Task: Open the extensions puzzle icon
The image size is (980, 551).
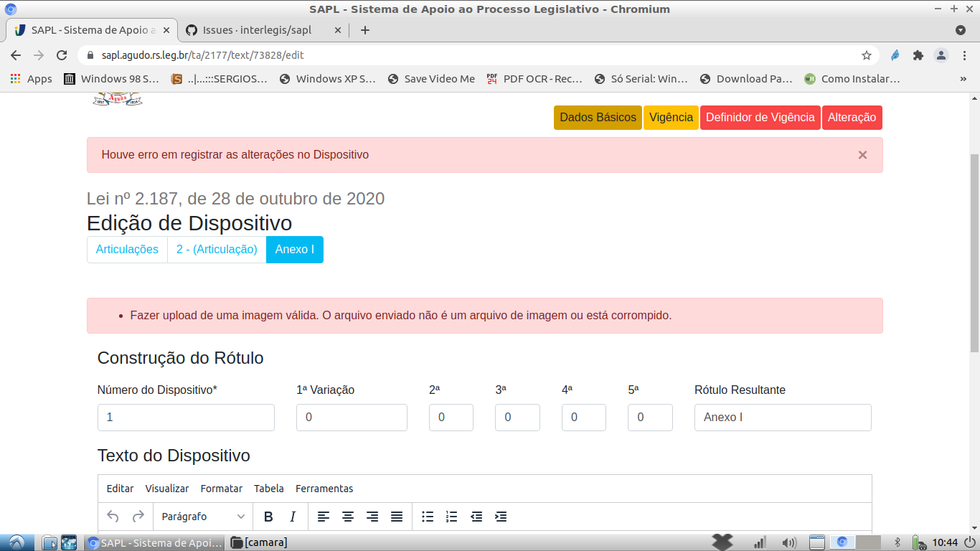Action: (x=918, y=55)
